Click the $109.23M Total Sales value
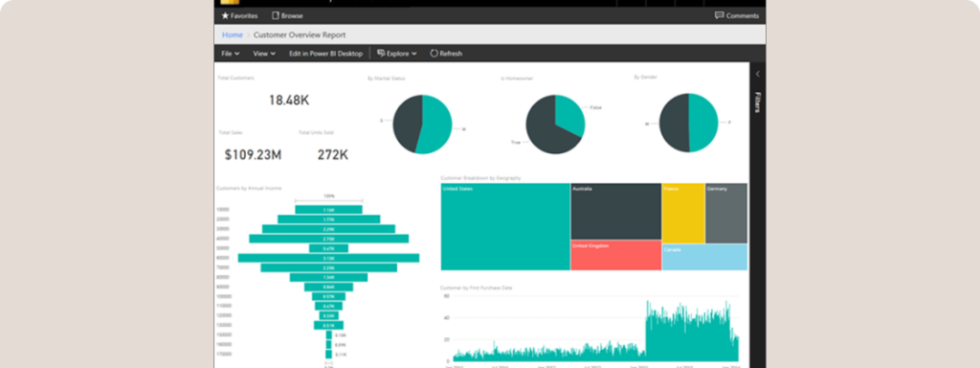The width and height of the screenshot is (980, 368). tap(253, 154)
